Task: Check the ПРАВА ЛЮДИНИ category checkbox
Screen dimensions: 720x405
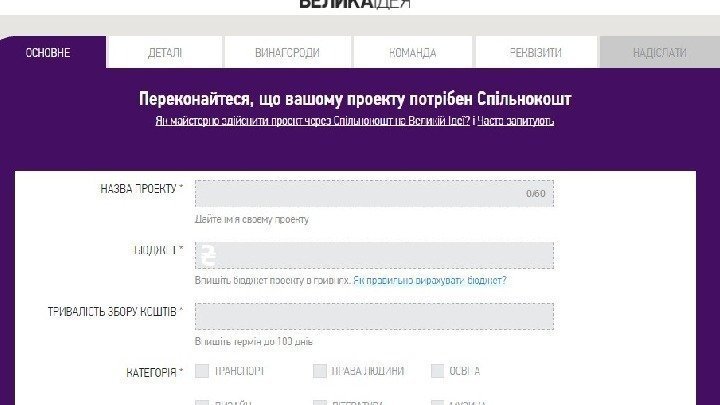Action: click(320, 371)
